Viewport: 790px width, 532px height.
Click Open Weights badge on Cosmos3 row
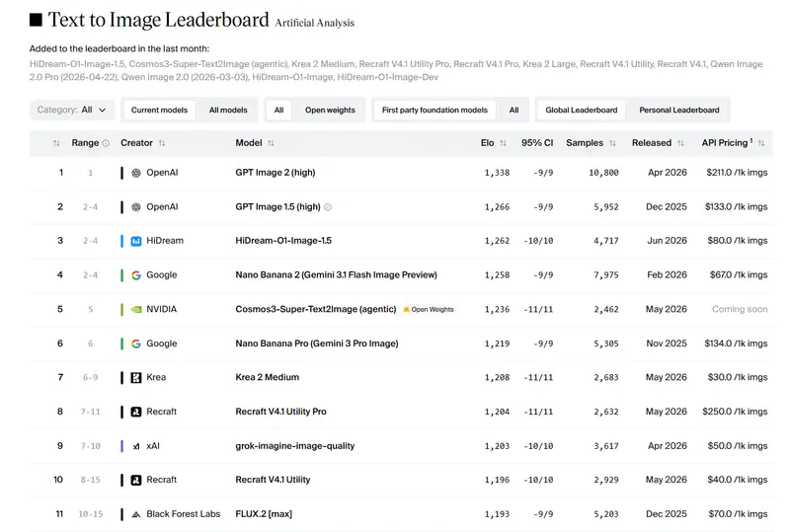pos(429,309)
